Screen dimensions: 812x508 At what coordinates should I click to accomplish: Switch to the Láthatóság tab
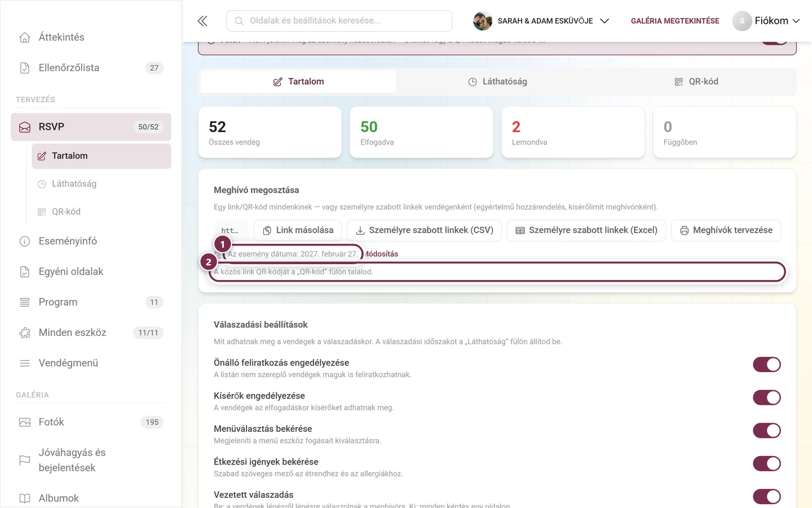click(x=497, y=82)
